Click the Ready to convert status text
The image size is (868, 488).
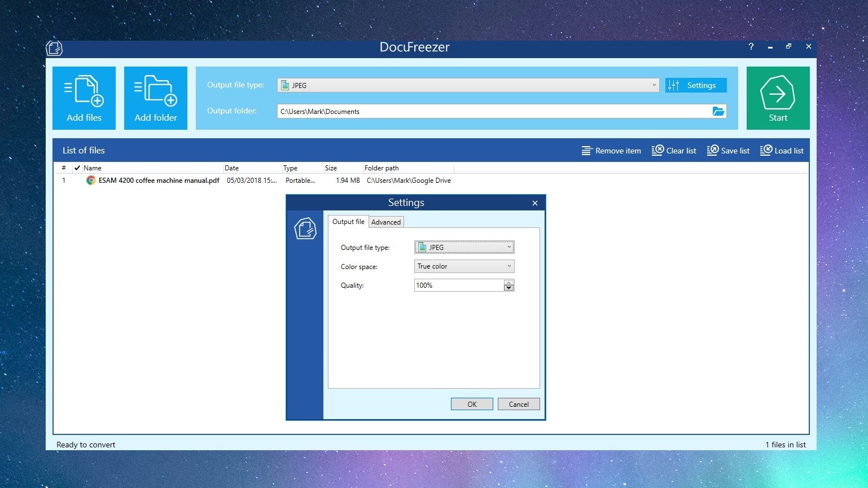tap(86, 445)
